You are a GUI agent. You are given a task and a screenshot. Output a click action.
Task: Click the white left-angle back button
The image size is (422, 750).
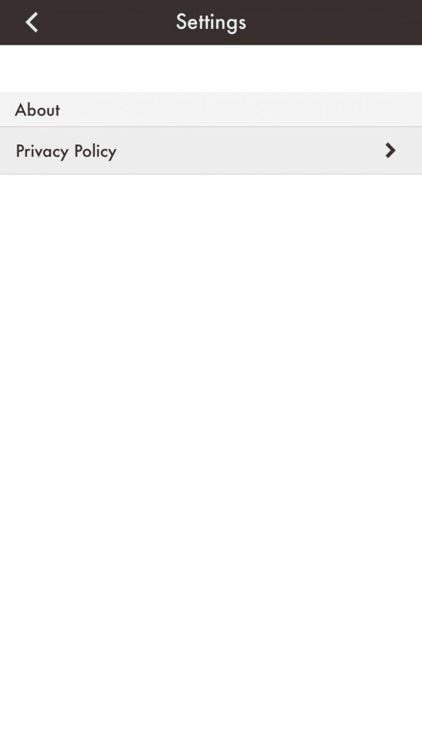coord(32,22)
